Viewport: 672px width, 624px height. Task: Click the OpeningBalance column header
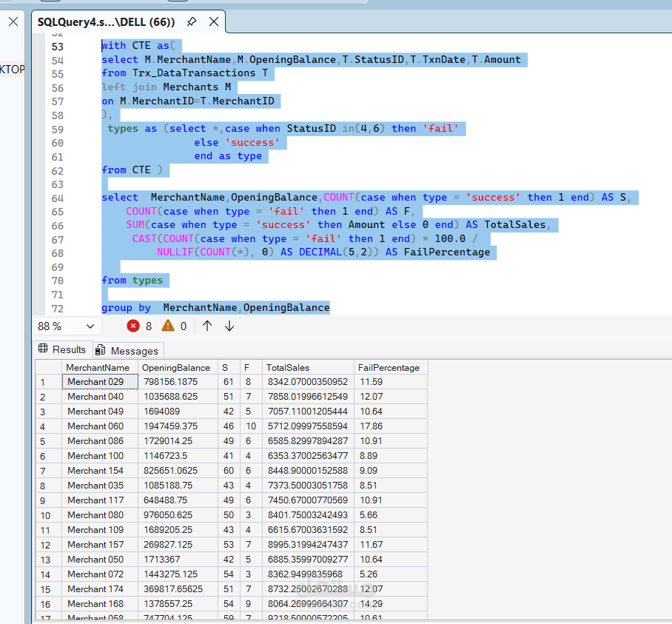pos(178,368)
